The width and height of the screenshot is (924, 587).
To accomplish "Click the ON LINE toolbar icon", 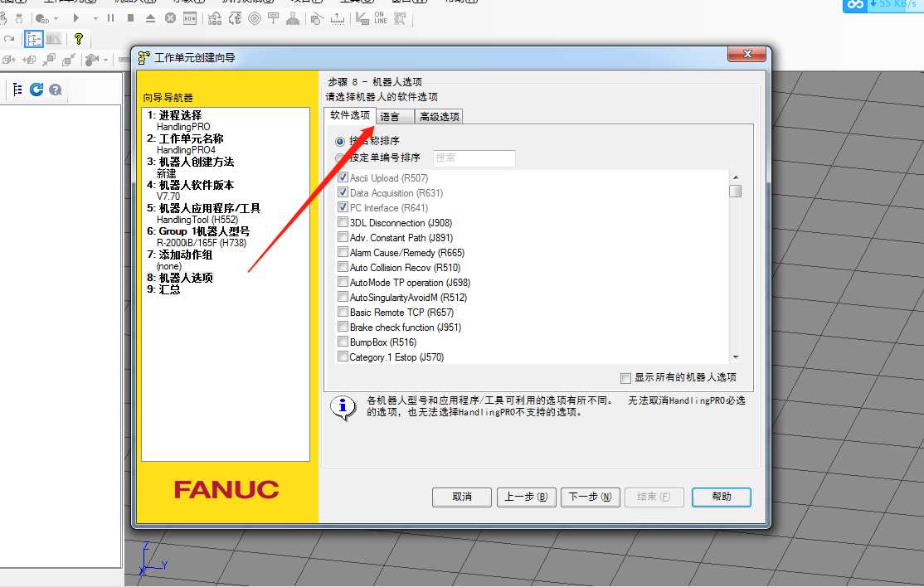I will 381,18.
